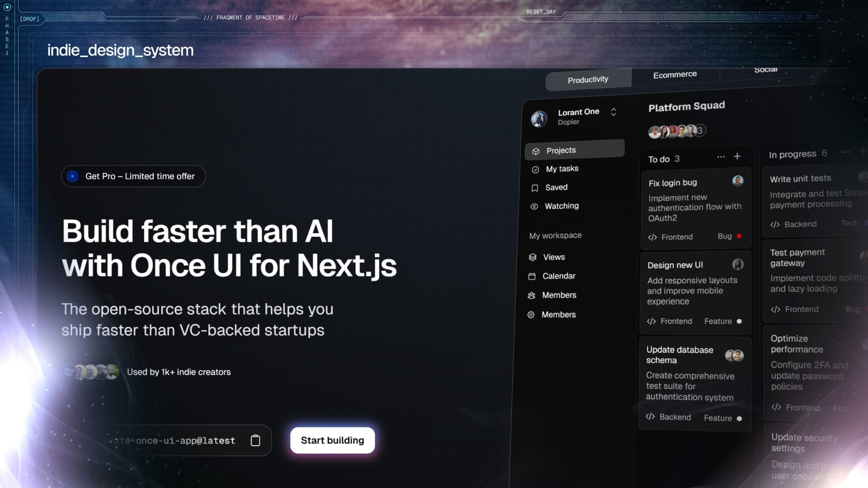Open the Optimize performance card
868x488 pixels.
pos(816,373)
